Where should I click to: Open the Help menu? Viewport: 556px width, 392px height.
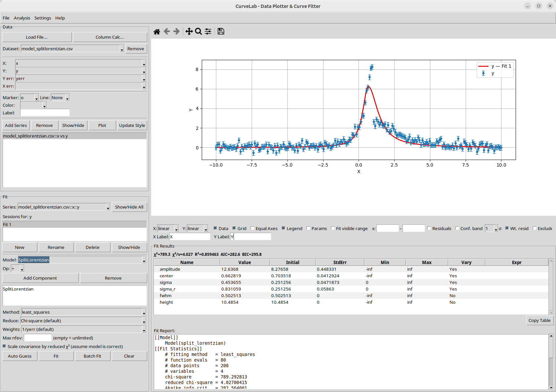60,18
